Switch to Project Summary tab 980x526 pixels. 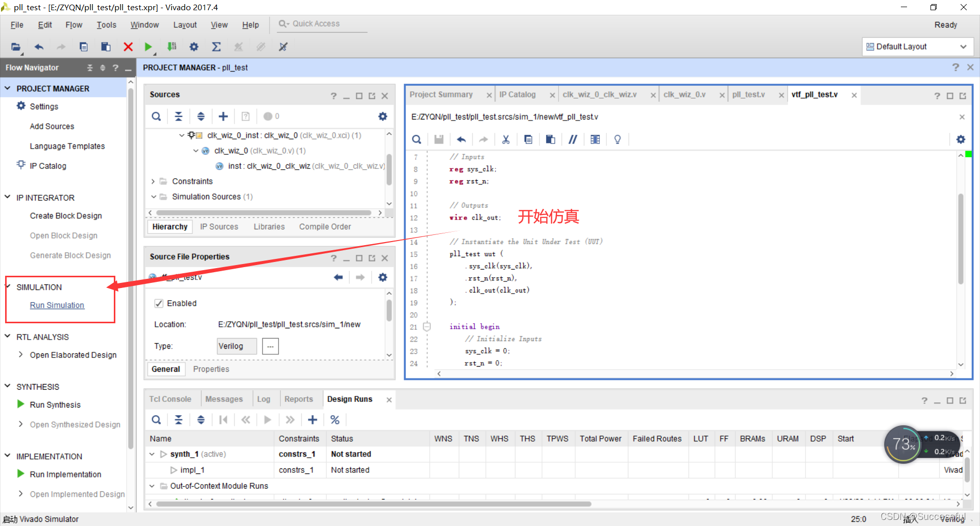(441, 94)
